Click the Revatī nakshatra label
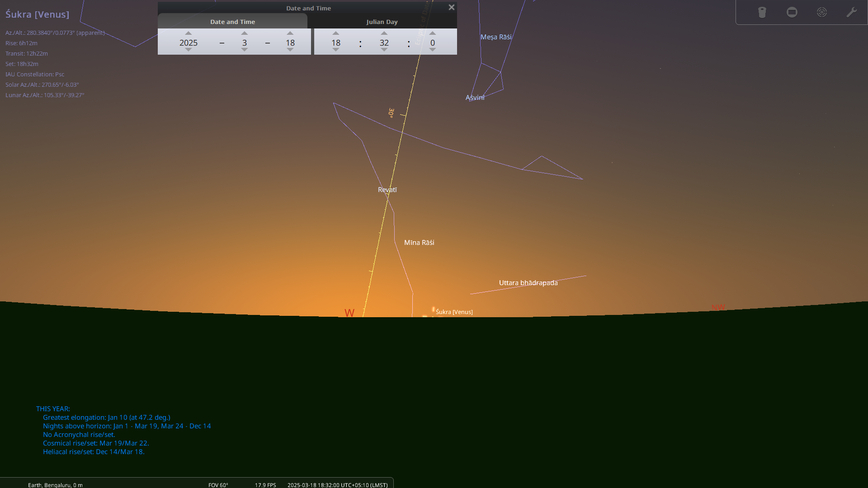868x488 pixels. [387, 190]
